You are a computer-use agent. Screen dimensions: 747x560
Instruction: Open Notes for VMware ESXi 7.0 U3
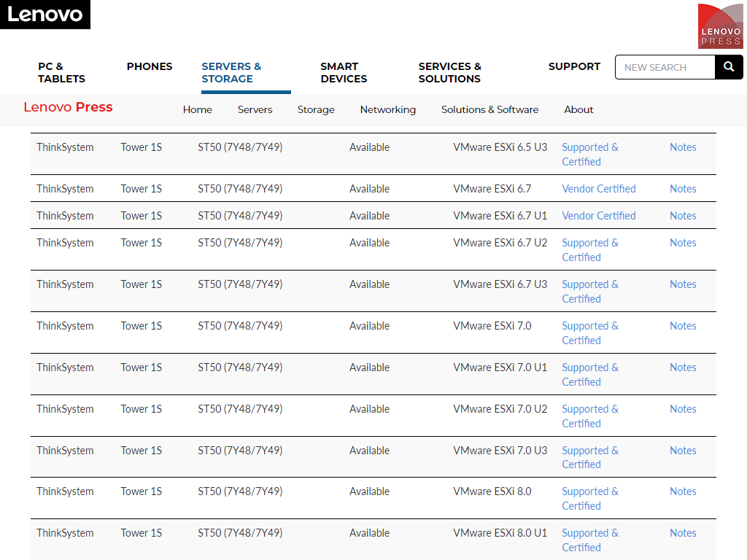point(683,451)
